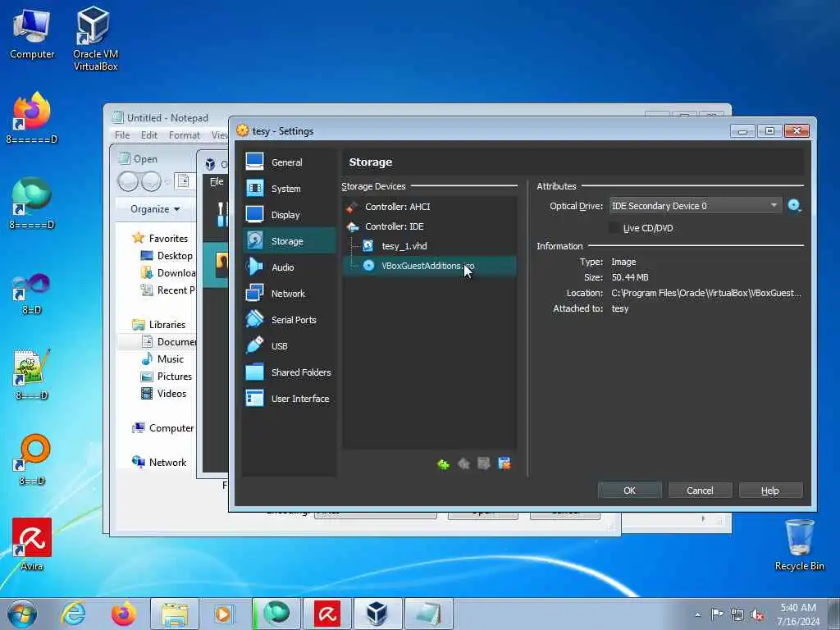The image size is (840, 630).
Task: Open the Shared Folders settings category
Action: [x=290, y=372]
